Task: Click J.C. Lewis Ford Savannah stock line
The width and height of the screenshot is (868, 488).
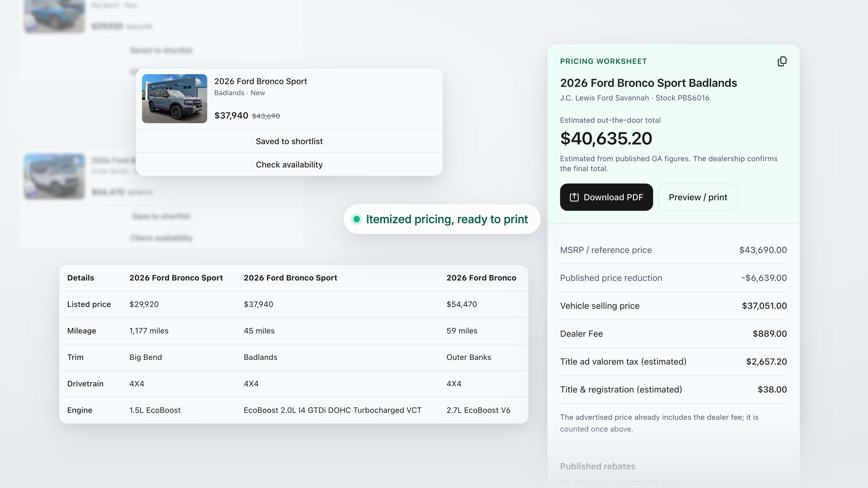Action: click(634, 98)
